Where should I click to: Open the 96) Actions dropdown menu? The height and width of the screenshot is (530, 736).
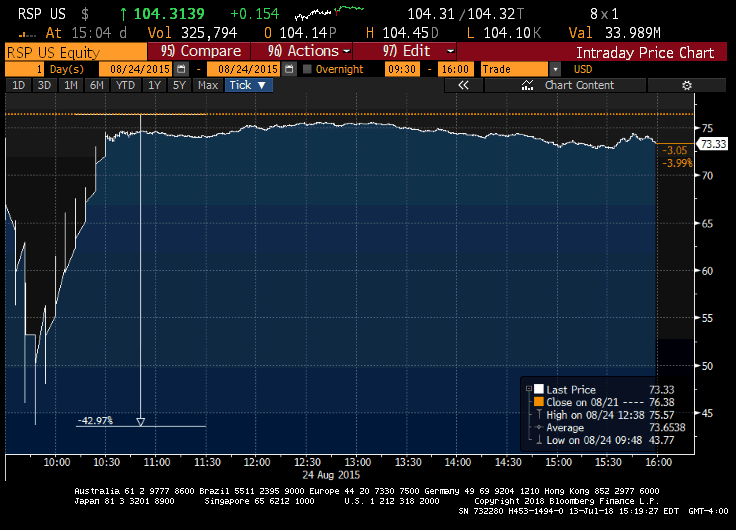[301, 51]
